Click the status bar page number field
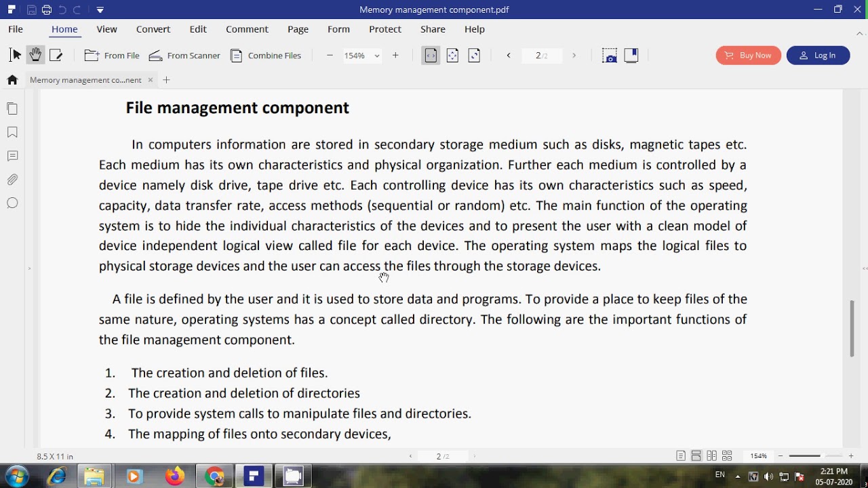The height and width of the screenshot is (488, 868). pyautogui.click(x=443, y=456)
